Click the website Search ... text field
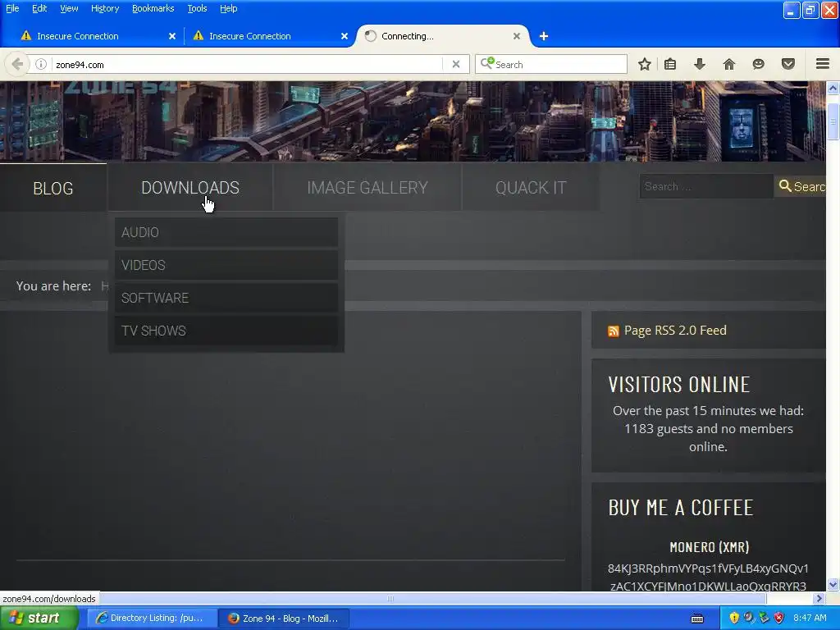This screenshot has width=840, height=630. coord(706,186)
